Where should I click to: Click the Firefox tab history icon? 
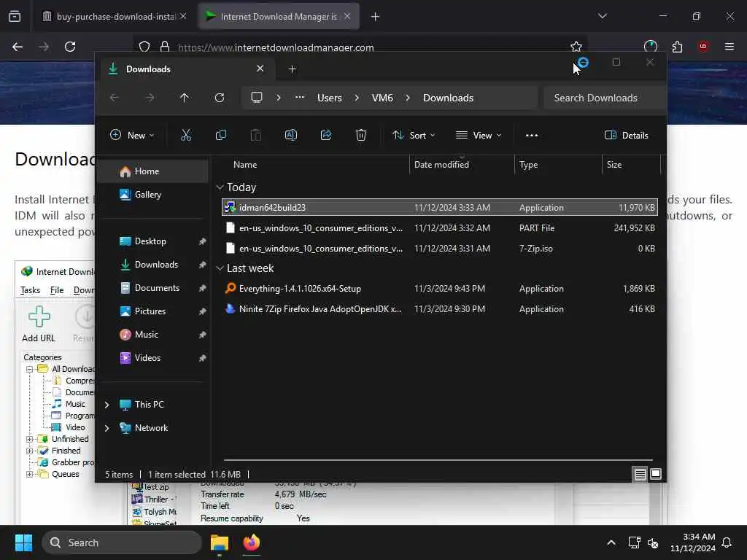point(15,17)
